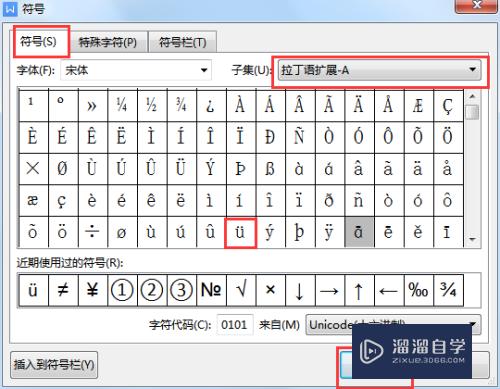This screenshot has height=389, width=500.
Task: Pick the Ñ capital letter cell
Action: 300,137
